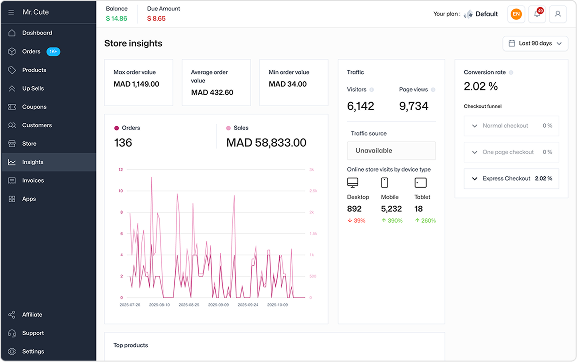
Task: Click the due amount $ 8.65
Action: coord(156,19)
